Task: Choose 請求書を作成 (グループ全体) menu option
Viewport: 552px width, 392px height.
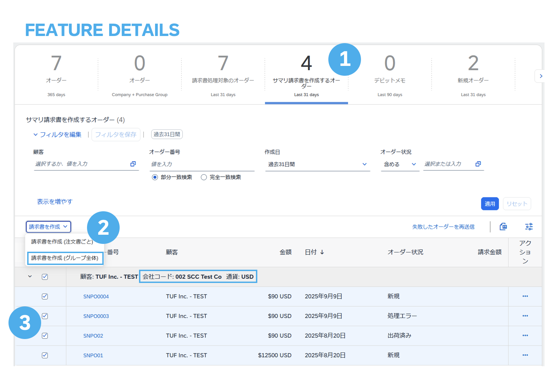Action: (x=65, y=258)
